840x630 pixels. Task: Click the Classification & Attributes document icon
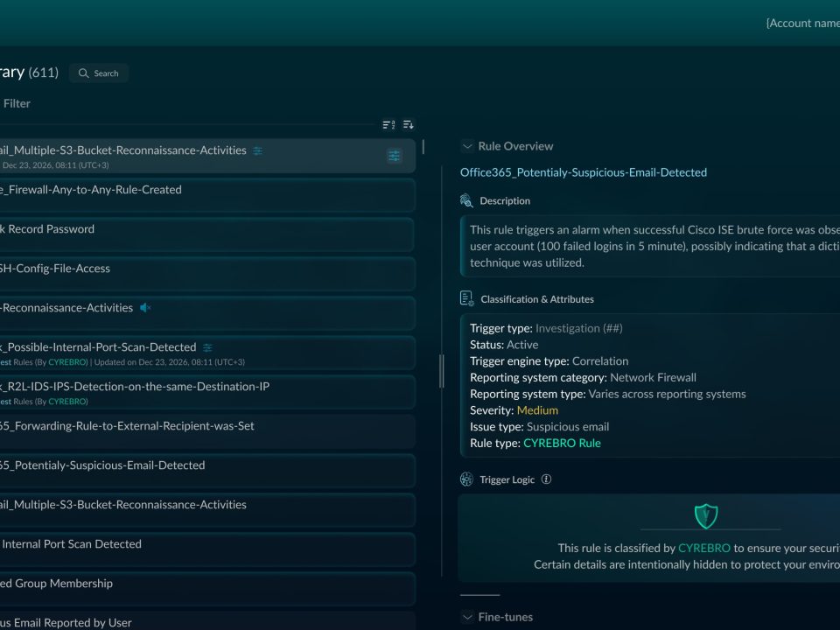[x=467, y=299]
